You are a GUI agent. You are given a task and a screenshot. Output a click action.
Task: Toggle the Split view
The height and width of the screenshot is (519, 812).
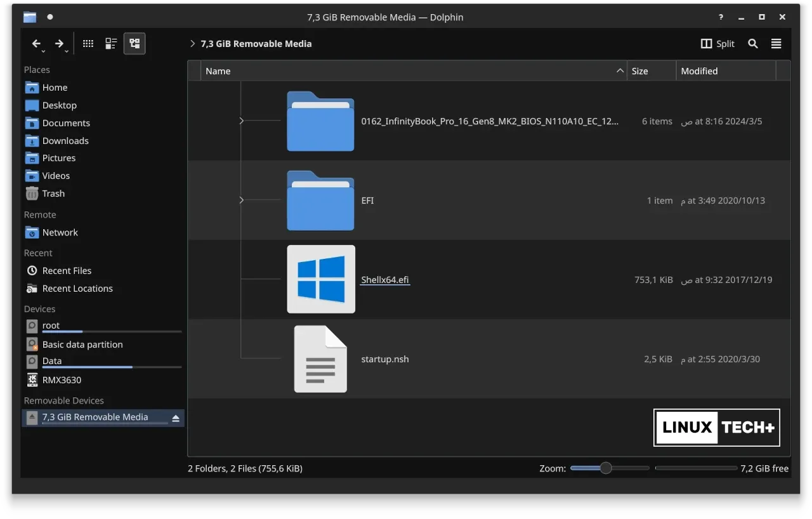point(717,44)
